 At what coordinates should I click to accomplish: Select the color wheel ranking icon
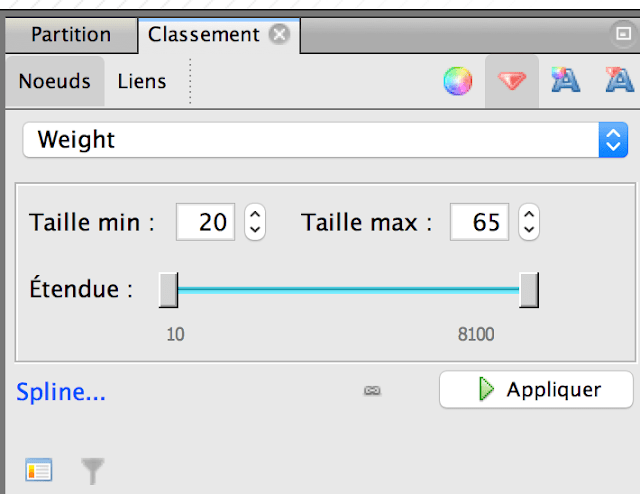point(458,81)
